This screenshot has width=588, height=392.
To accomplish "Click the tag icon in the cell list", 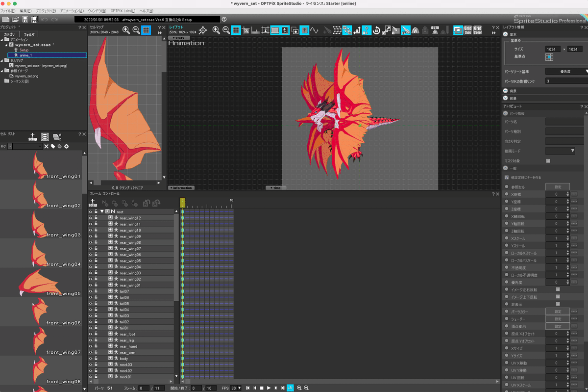I will [53, 146].
